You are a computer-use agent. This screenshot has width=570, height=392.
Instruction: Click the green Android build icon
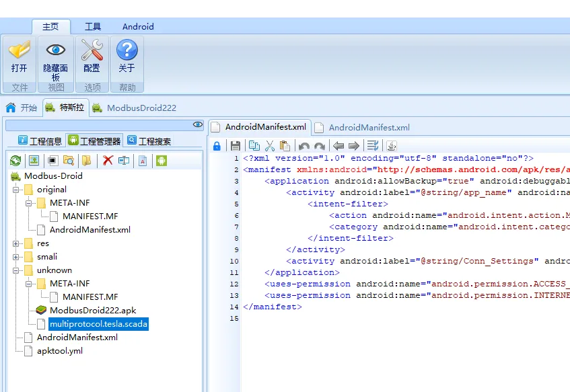point(162,160)
